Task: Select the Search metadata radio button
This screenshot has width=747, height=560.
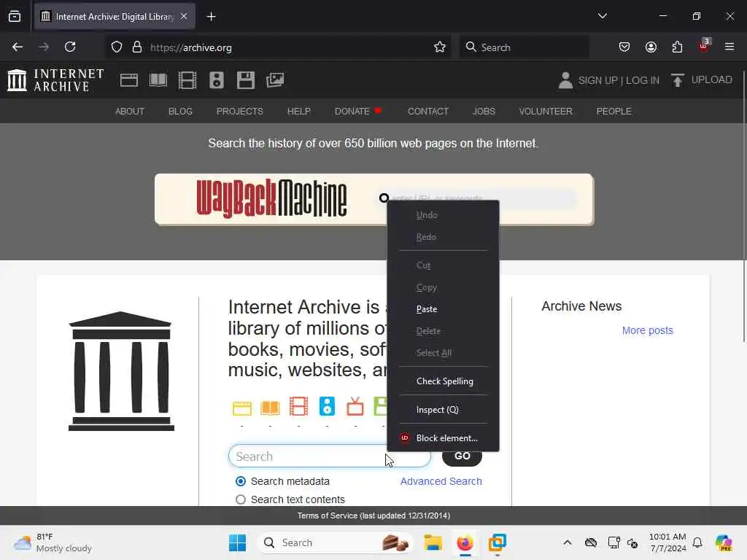Action: [241, 481]
